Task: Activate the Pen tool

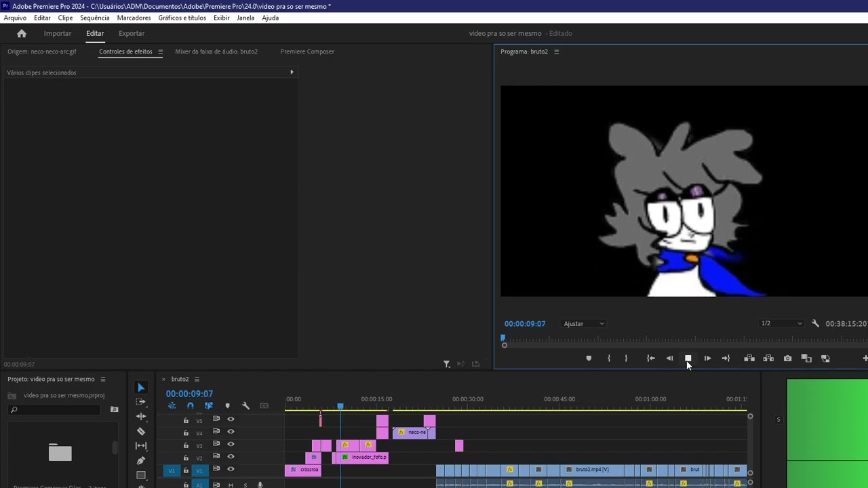Action: (141, 460)
